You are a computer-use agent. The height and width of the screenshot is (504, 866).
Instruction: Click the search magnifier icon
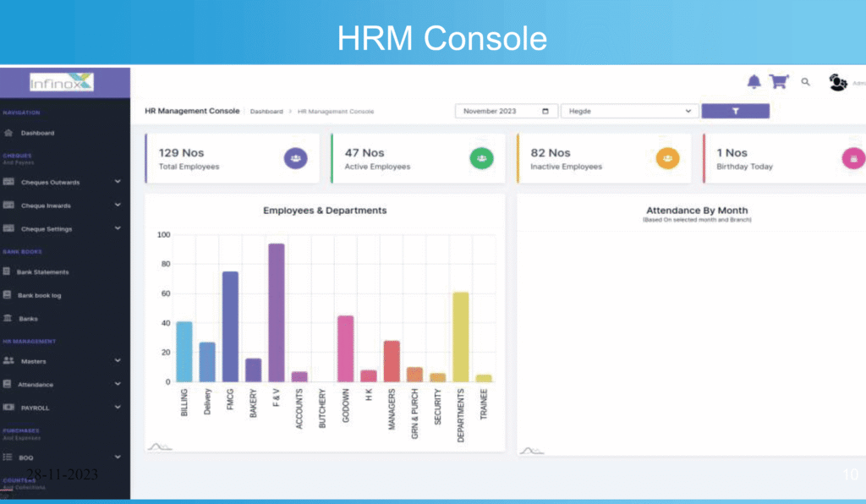806,82
